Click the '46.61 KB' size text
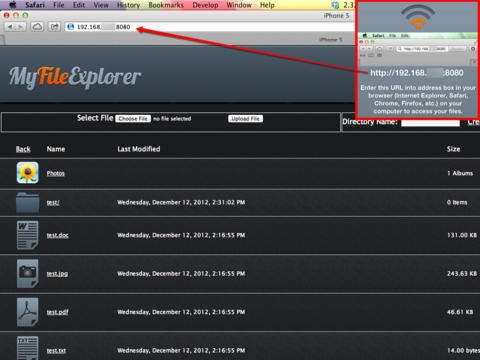This screenshot has height=360, width=480. click(x=460, y=312)
